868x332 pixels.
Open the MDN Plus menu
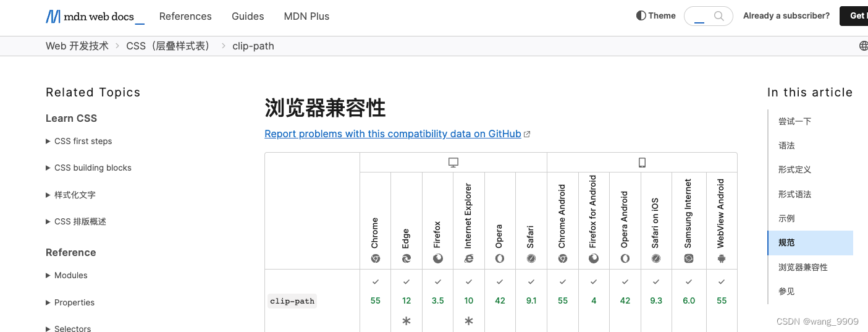[306, 16]
